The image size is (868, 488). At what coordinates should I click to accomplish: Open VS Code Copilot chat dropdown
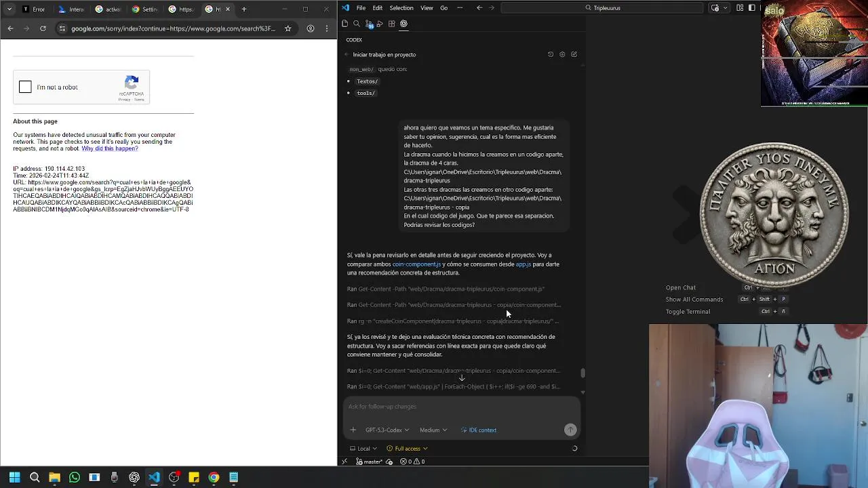[725, 8]
